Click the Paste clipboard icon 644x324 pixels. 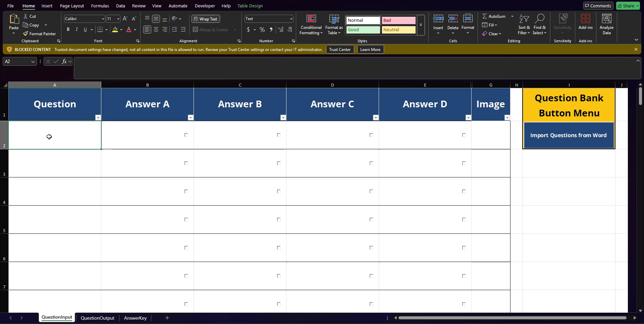tap(14, 19)
